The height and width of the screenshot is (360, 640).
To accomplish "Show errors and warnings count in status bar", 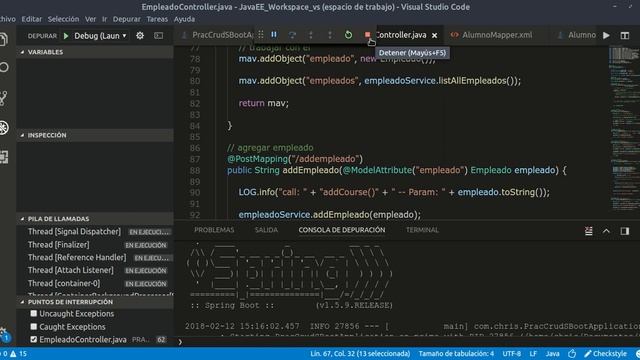I will click(13, 354).
